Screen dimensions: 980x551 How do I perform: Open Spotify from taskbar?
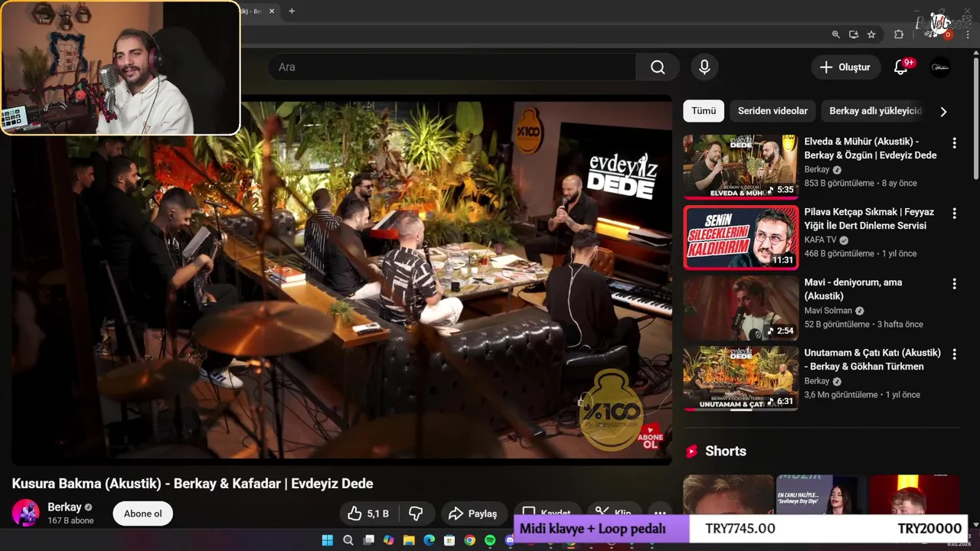490,540
